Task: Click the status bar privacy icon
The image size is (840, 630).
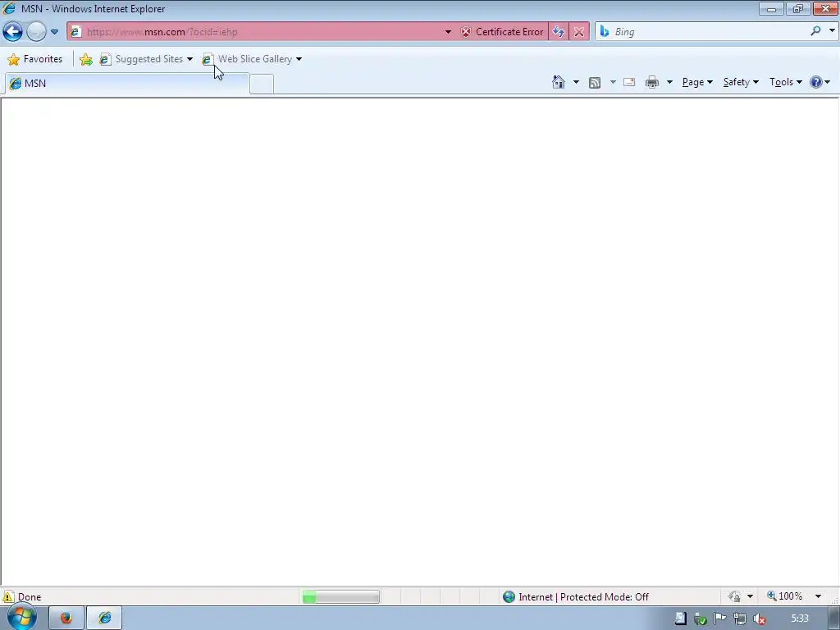Action: coord(734,596)
